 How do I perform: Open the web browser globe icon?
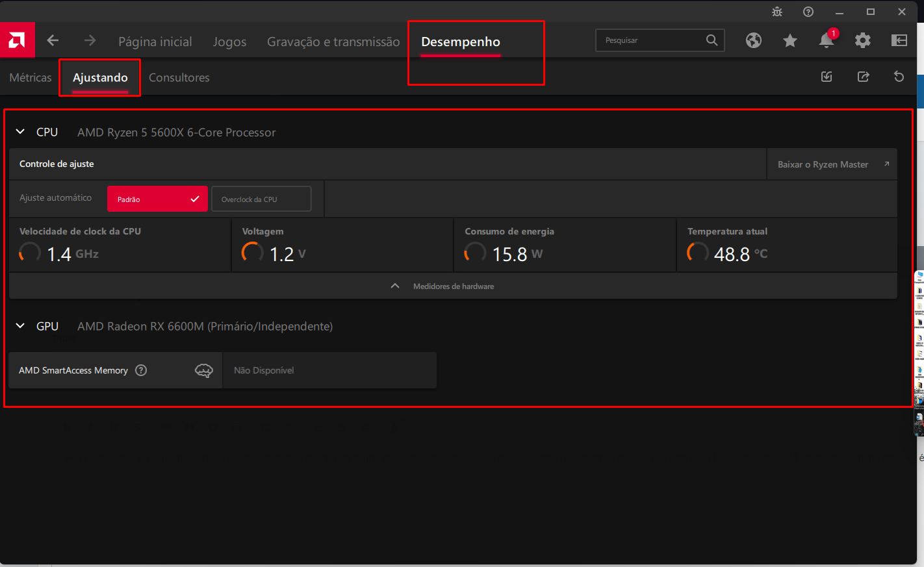(x=754, y=40)
